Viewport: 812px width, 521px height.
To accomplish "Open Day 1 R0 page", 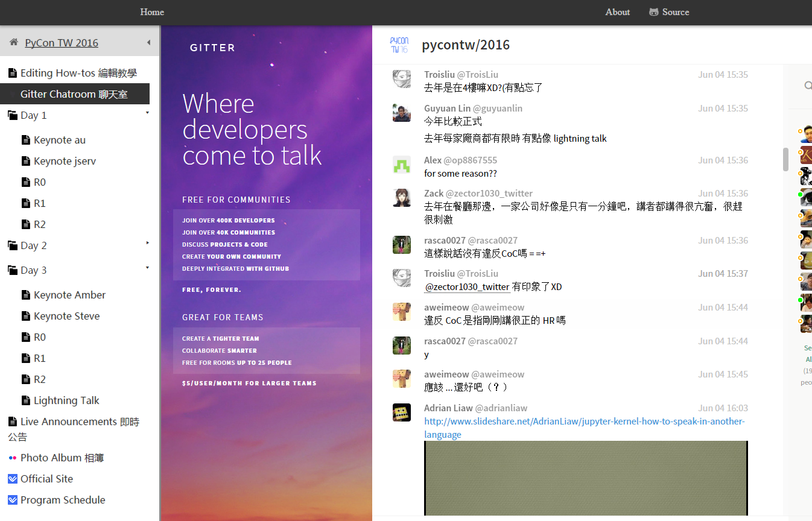I will point(40,182).
